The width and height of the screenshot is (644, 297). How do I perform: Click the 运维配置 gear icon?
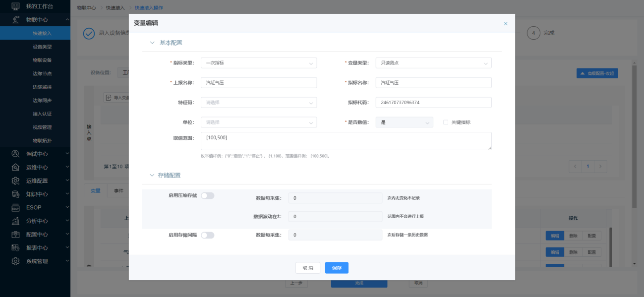15,180
